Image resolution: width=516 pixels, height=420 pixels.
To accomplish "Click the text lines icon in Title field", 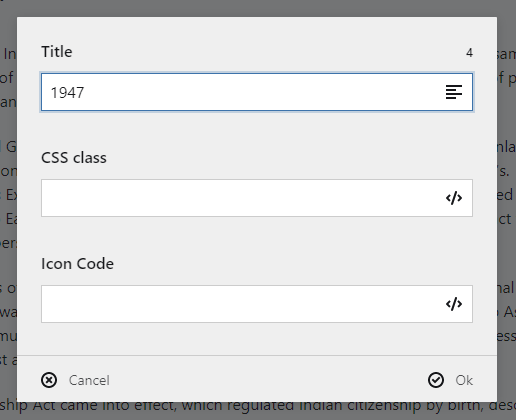I will pyautogui.click(x=454, y=92).
